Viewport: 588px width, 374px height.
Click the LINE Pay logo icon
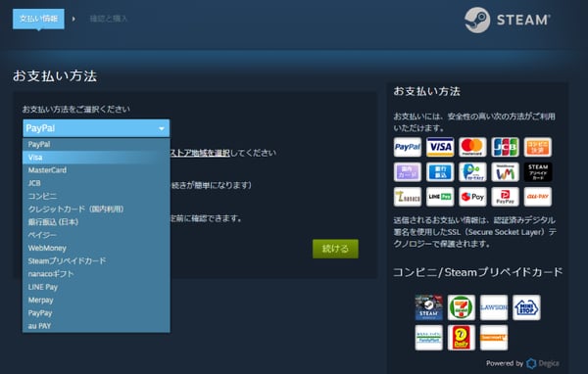(440, 197)
